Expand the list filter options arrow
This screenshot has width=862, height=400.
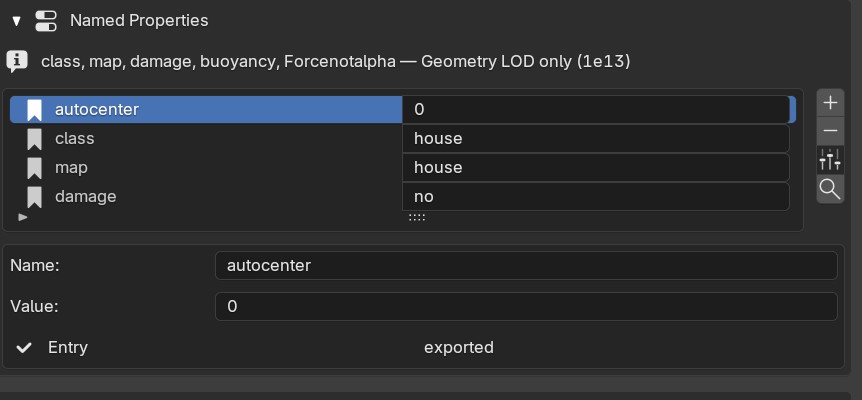click(23, 217)
